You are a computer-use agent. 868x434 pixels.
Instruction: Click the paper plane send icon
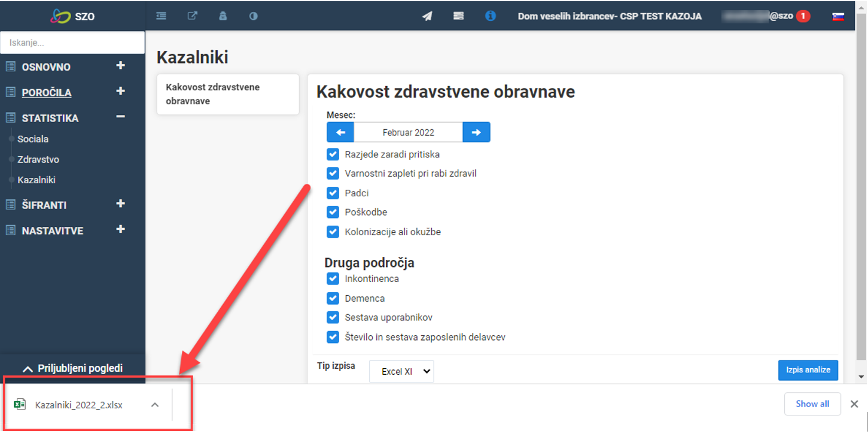tap(427, 16)
